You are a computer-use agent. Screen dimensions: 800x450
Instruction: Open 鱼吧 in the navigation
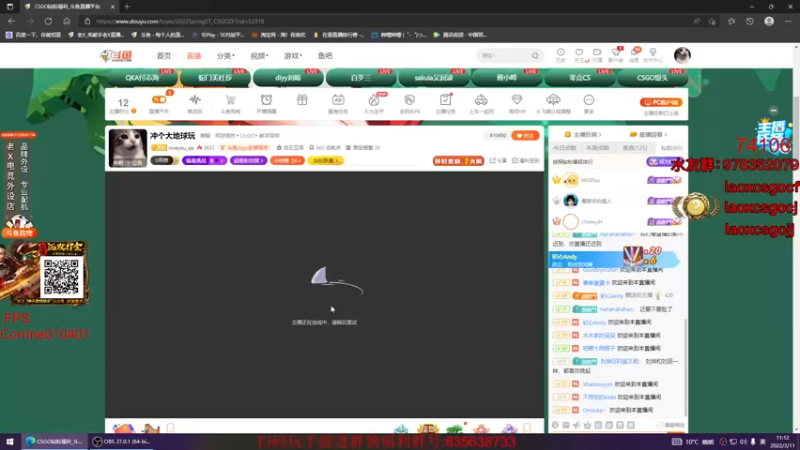point(325,56)
